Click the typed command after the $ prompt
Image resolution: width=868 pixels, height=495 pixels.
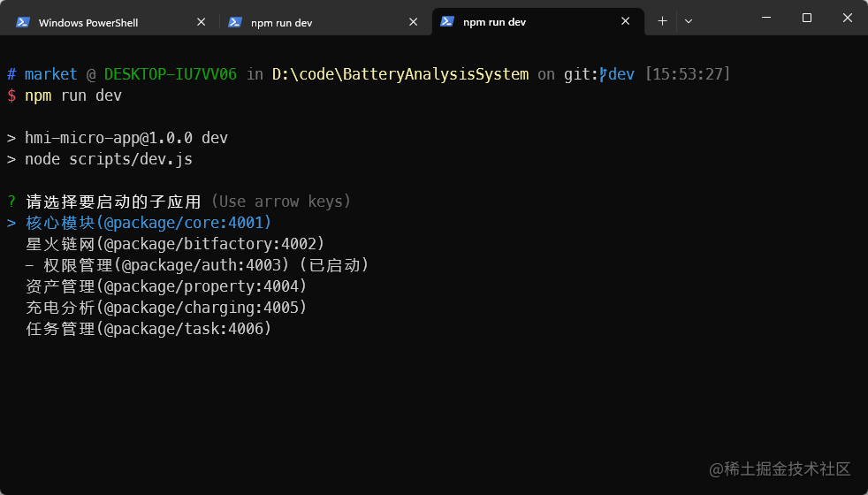coord(73,95)
